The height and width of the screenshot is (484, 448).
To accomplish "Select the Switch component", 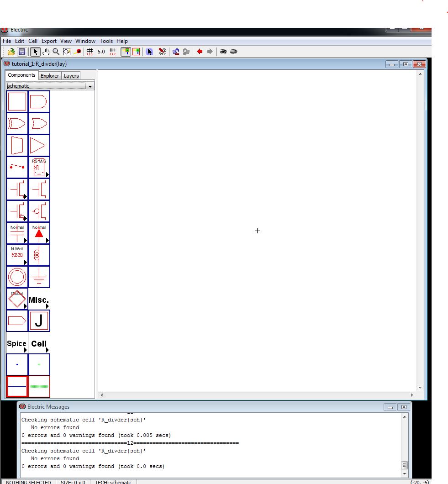I will (17, 167).
